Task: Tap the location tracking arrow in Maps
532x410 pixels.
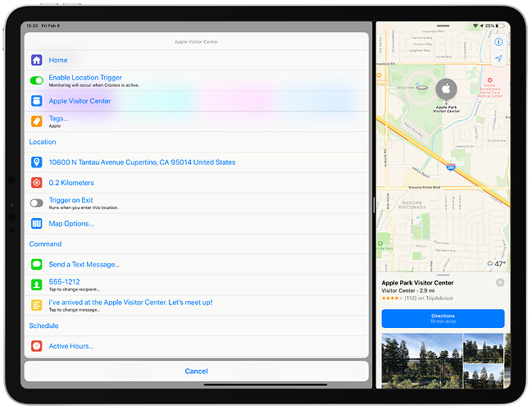Action: (x=498, y=58)
